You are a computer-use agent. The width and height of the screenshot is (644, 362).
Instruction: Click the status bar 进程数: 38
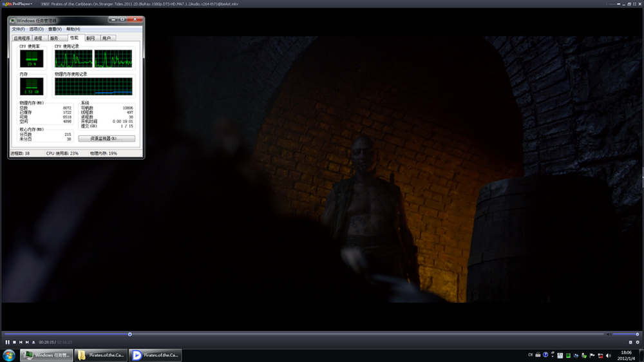coord(20,153)
